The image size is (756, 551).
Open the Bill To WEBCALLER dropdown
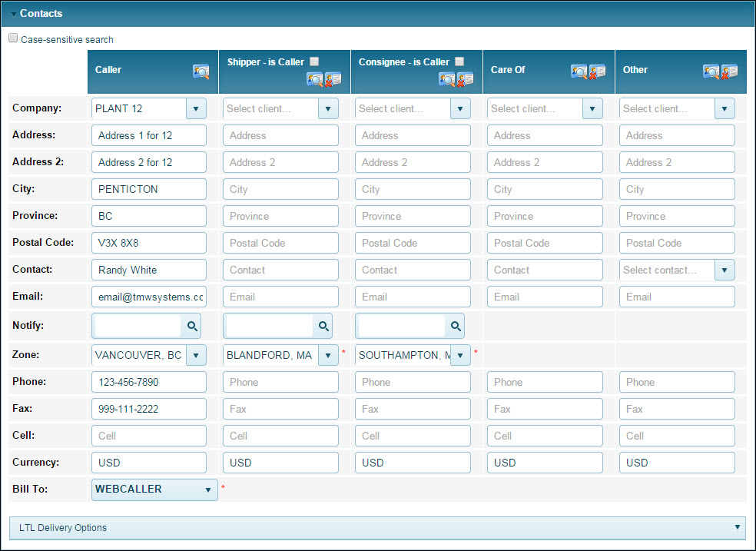(x=207, y=490)
